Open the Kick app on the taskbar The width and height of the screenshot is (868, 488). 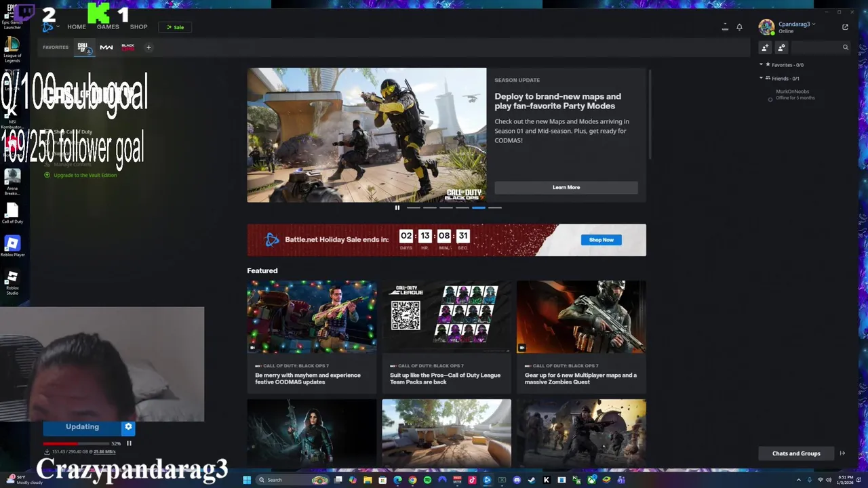tap(547, 480)
